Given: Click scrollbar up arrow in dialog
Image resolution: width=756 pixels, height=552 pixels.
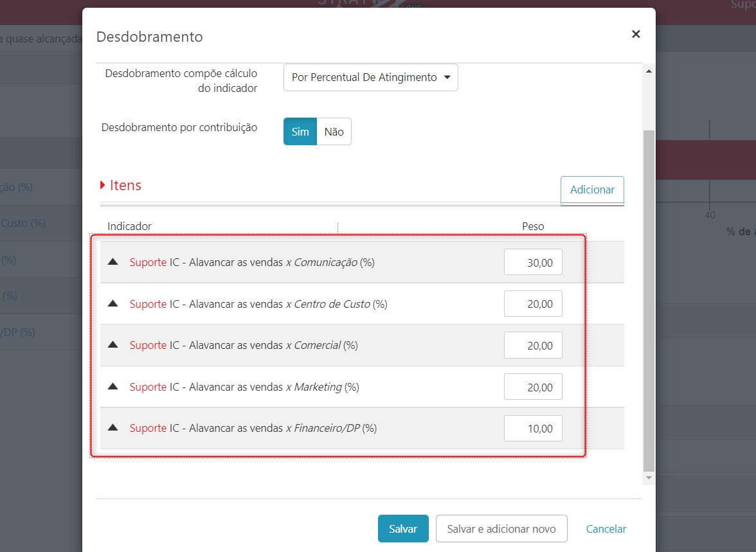Looking at the screenshot, I should pyautogui.click(x=649, y=71).
